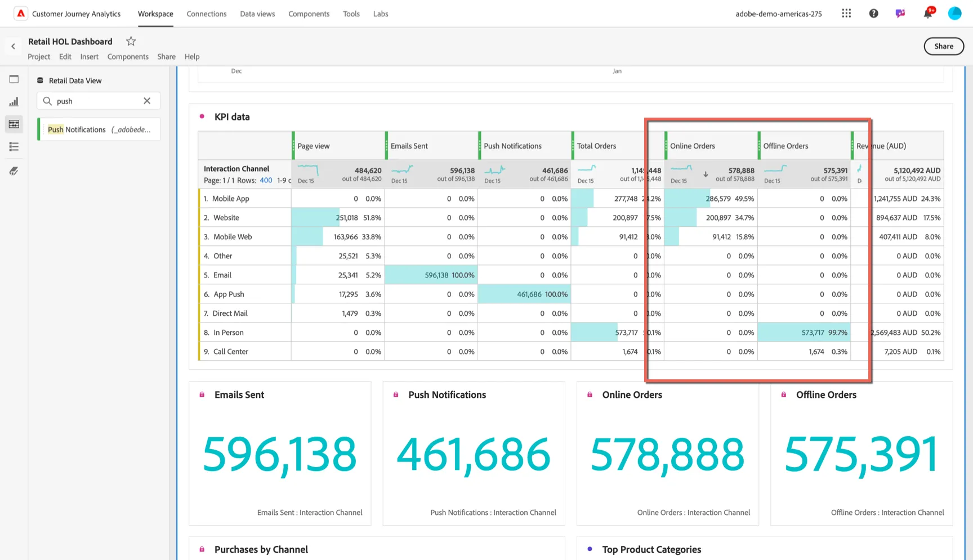Open the annotations pen icon in left rail
This screenshot has height=560, width=973.
coord(14,171)
